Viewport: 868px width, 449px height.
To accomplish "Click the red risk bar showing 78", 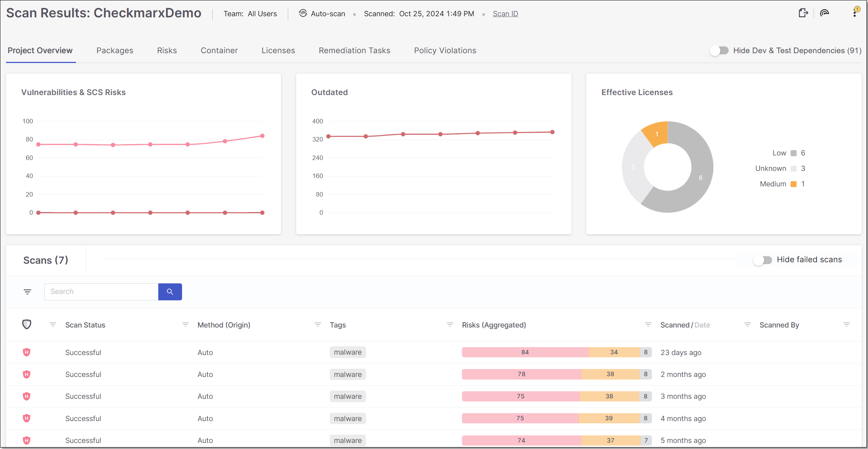I will [522, 374].
